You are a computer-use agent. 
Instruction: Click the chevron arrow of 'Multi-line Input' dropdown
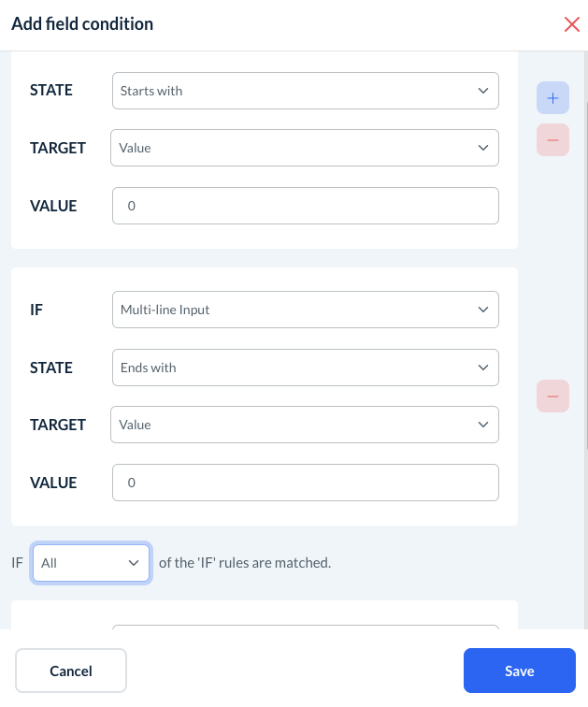pos(482,310)
